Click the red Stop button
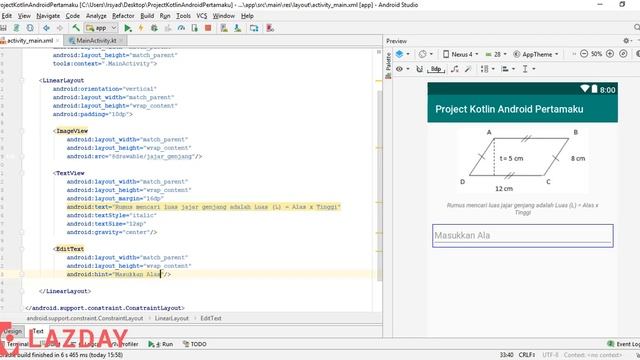640x360 pixels. pos(208,28)
